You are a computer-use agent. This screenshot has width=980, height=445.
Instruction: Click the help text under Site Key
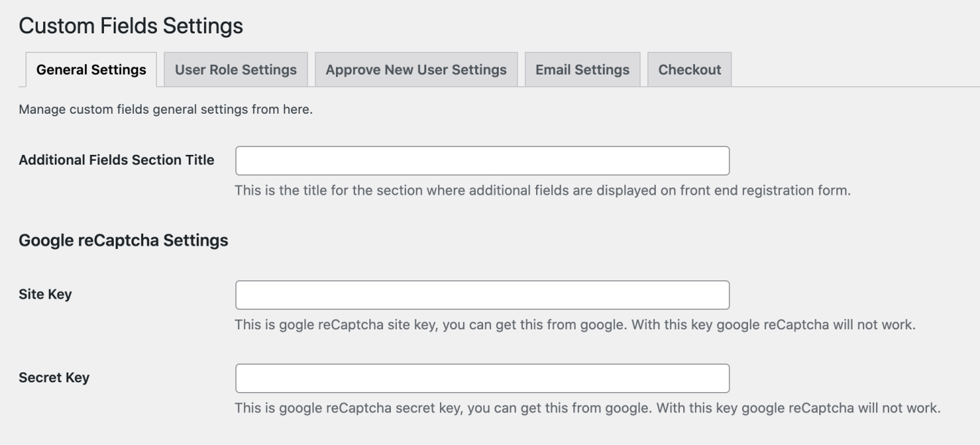(x=574, y=325)
